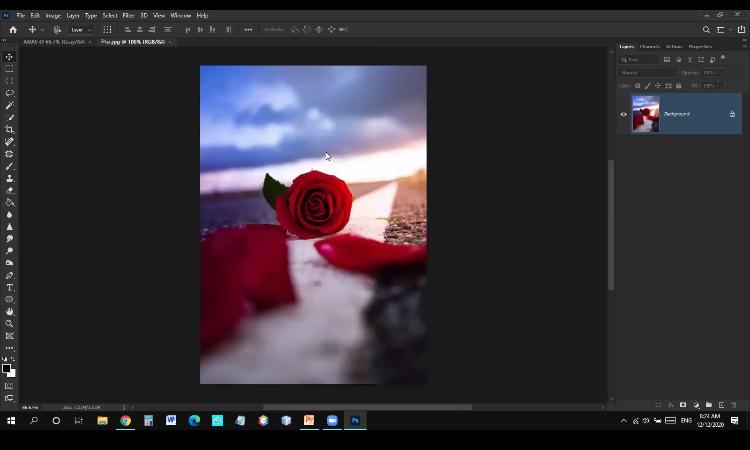Select the Zoom tool in the toolbox
Viewport: 750px width, 450px height.
pyautogui.click(x=10, y=324)
